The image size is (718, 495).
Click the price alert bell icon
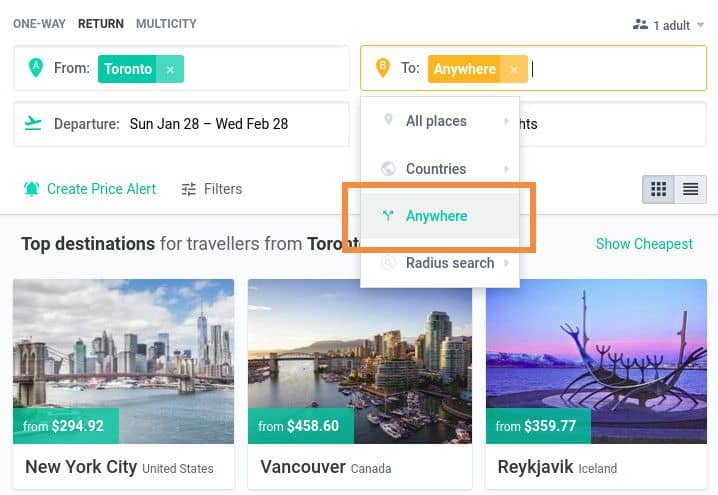[x=32, y=189]
